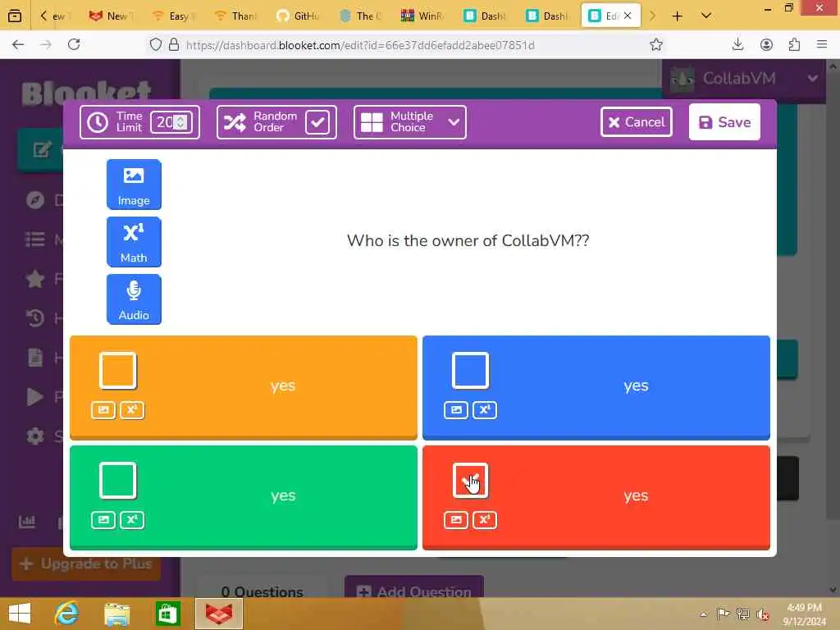Go back in browser history
The width and height of the screenshot is (840, 630).
tap(18, 45)
